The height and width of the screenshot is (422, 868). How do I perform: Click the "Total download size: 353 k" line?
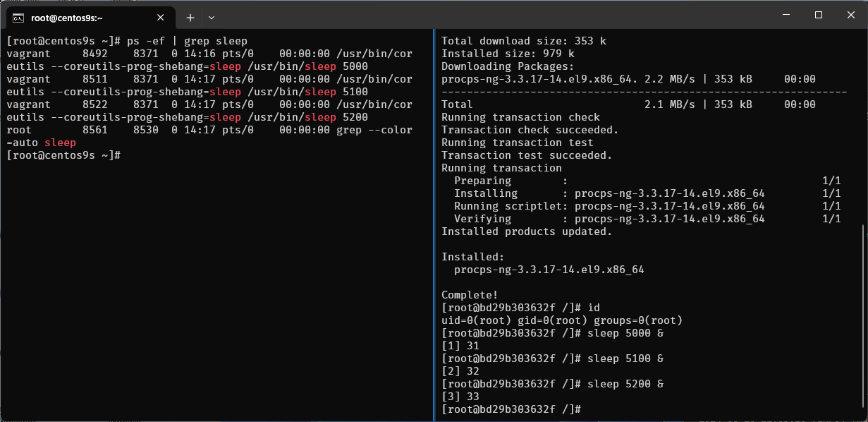[x=523, y=41]
